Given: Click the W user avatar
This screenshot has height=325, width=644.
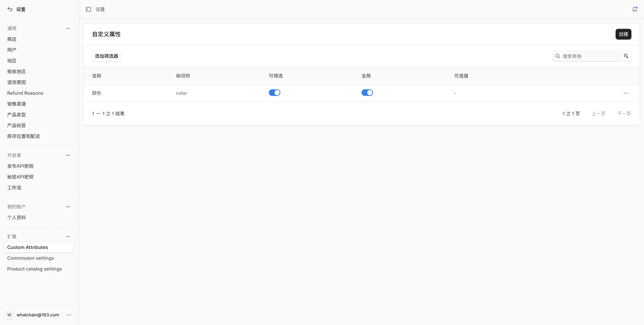Looking at the screenshot, I should click(10, 315).
